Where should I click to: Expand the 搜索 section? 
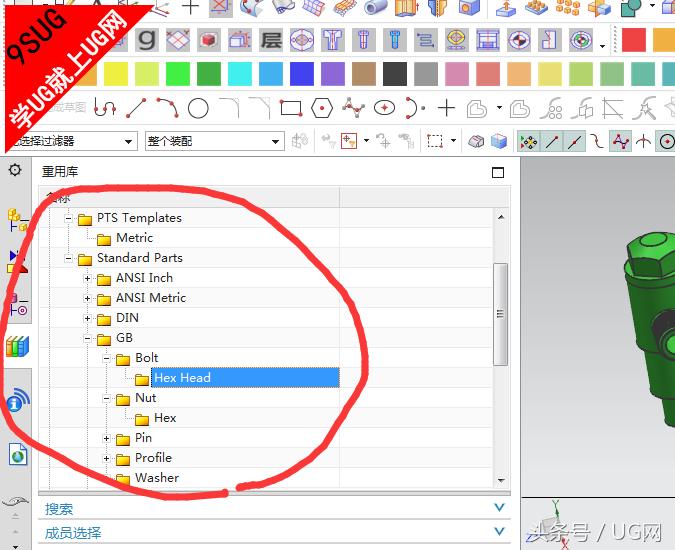tap(500, 508)
